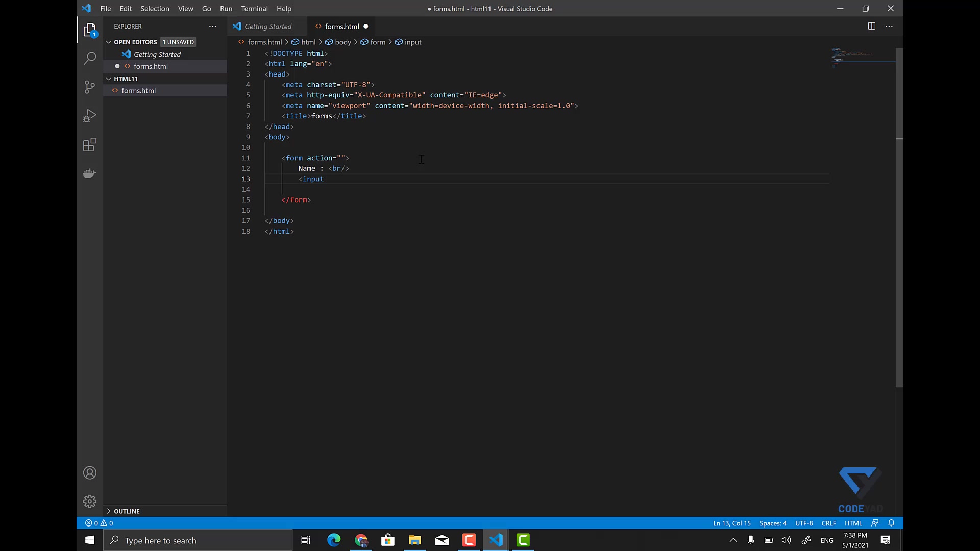The height and width of the screenshot is (551, 980).
Task: Open notifications bell in status bar
Action: tap(891, 523)
